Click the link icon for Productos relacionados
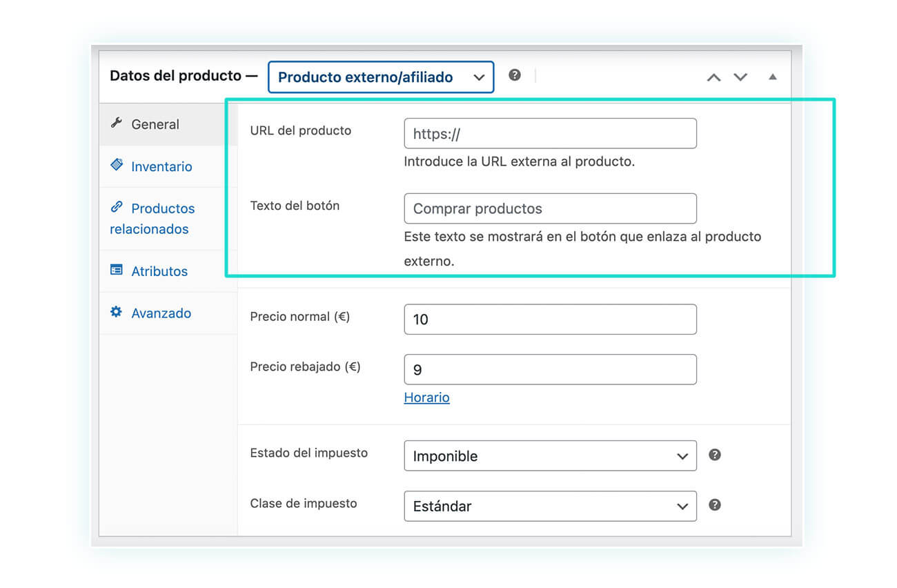Screen dimensions: 897x588 (117, 207)
